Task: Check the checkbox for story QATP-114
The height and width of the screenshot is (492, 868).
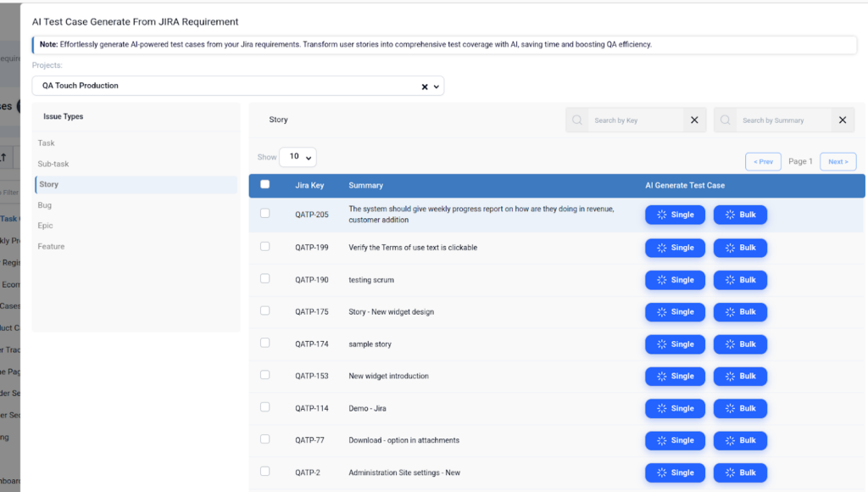Action: 265,408
